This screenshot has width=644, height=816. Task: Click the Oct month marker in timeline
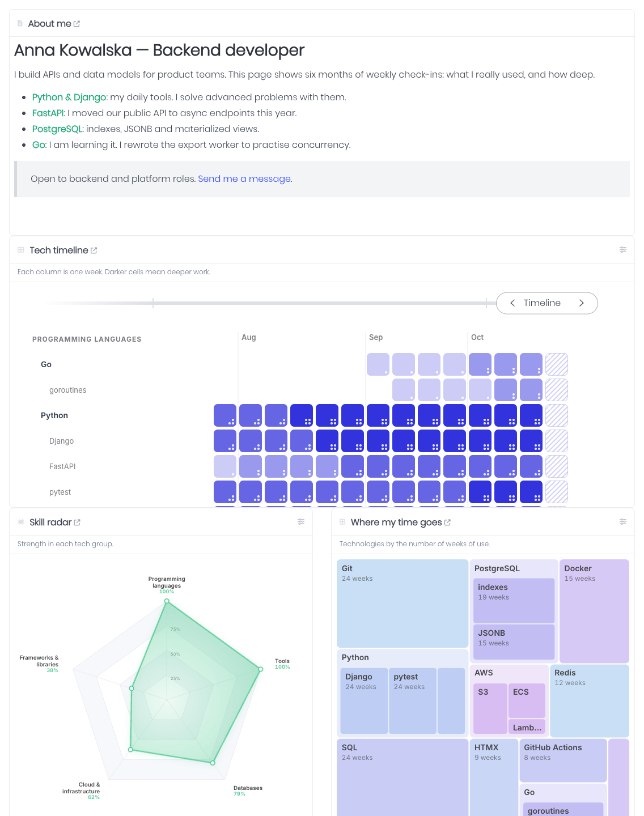coord(477,337)
